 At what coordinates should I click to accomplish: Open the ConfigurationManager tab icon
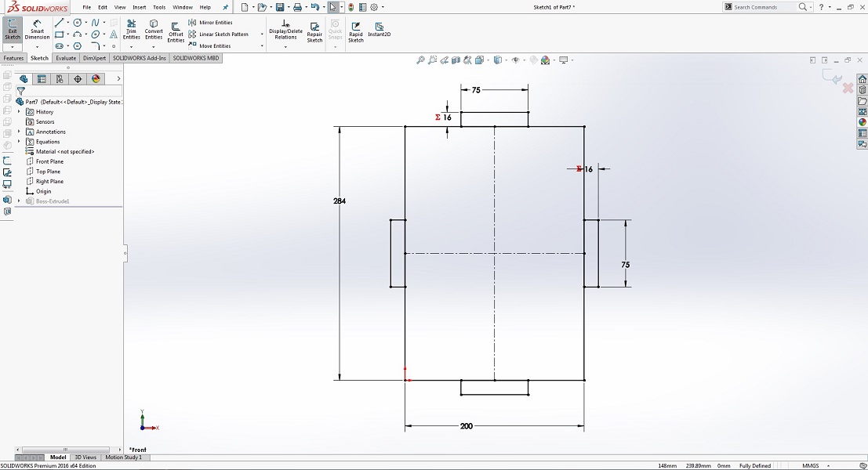pyautogui.click(x=60, y=79)
